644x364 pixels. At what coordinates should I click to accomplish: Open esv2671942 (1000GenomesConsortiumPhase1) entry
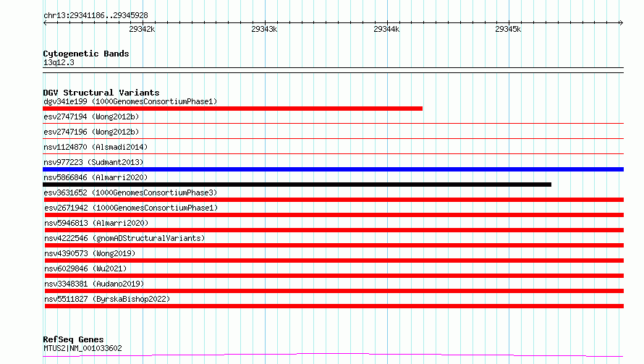(131, 208)
